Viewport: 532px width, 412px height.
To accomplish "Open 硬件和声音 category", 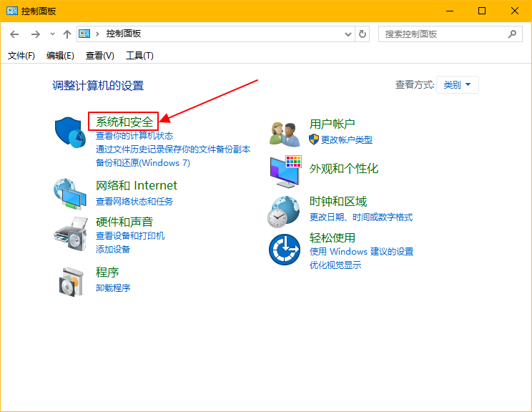I will click(124, 222).
